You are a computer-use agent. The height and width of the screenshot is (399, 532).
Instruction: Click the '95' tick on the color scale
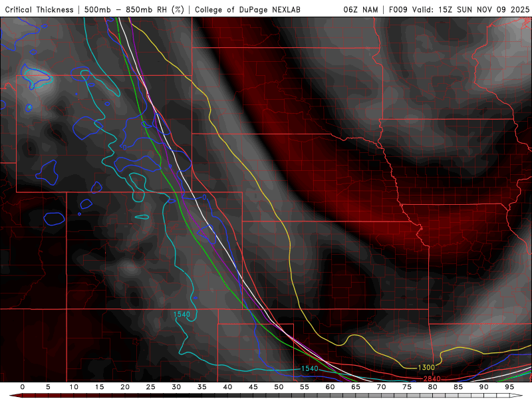coord(509,387)
